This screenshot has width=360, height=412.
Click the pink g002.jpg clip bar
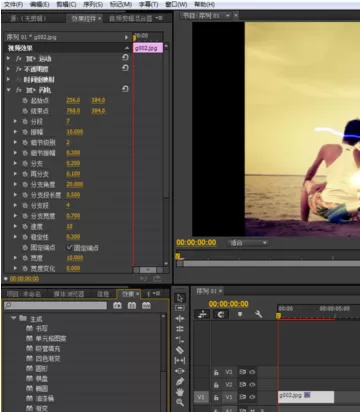[x=148, y=48]
